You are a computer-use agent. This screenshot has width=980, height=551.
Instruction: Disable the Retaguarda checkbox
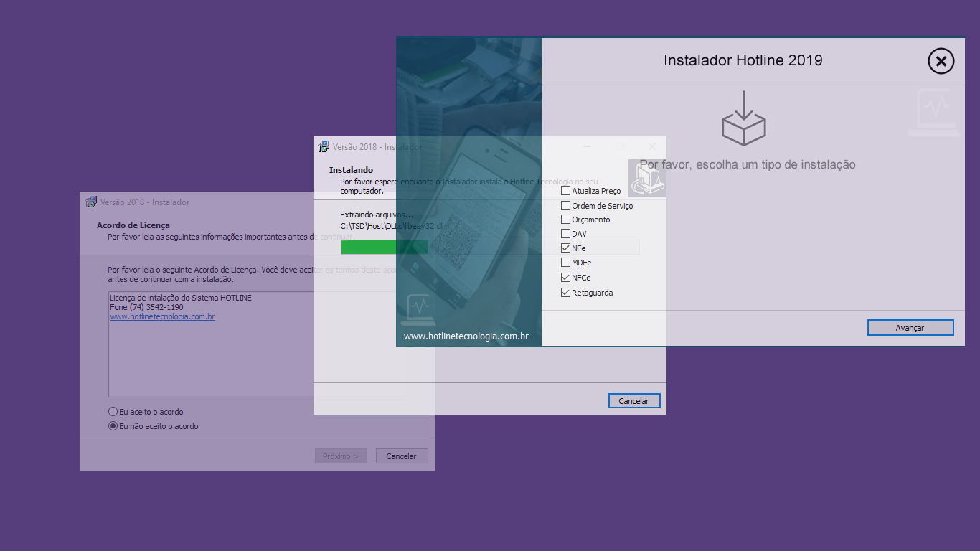click(565, 293)
